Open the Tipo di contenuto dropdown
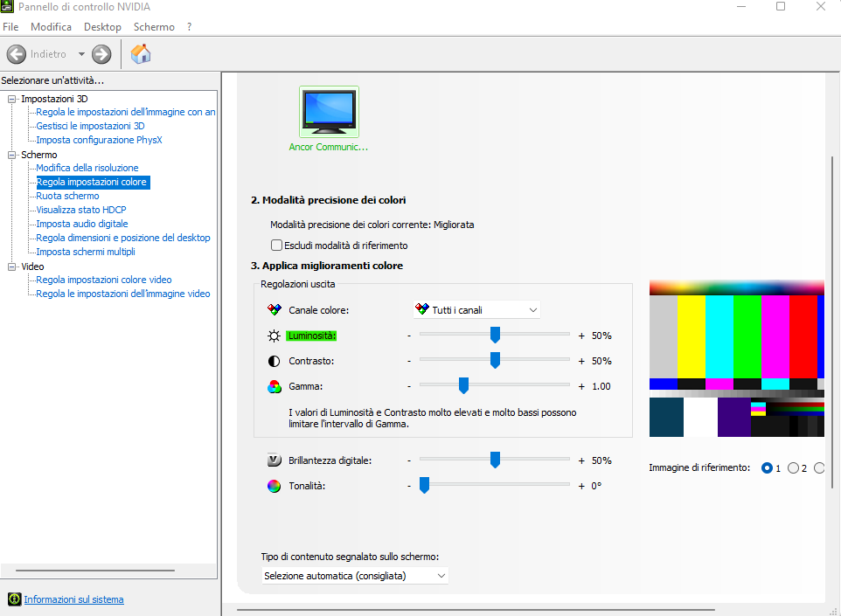This screenshot has width=841, height=616. (x=355, y=576)
